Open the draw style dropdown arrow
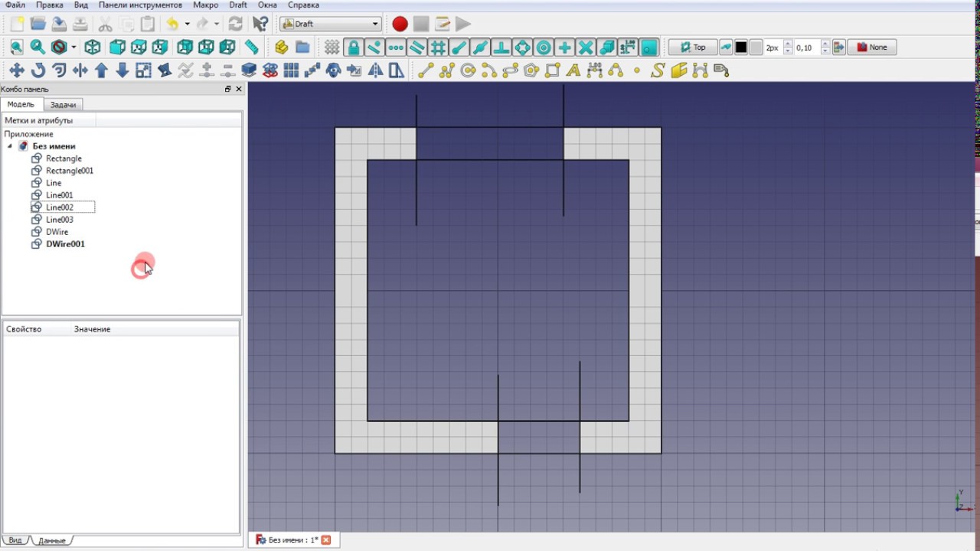 pos(73,47)
